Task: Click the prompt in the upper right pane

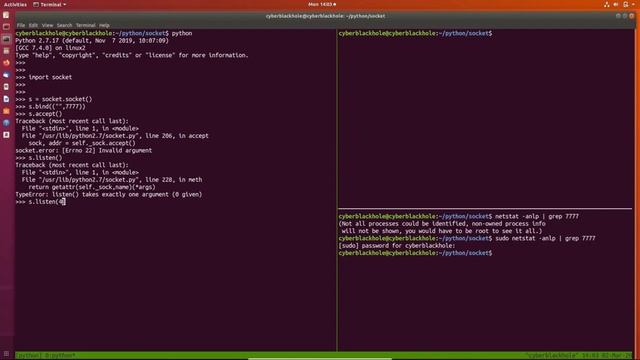Action: [x=415, y=33]
